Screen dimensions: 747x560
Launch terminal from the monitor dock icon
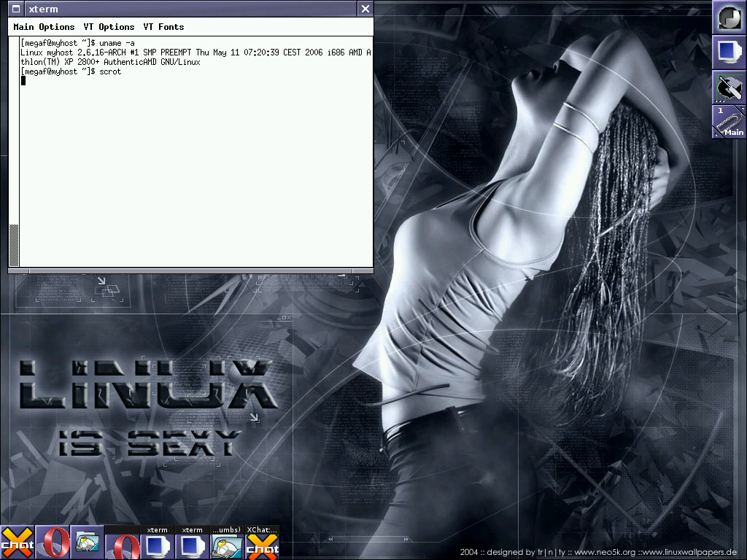729,52
